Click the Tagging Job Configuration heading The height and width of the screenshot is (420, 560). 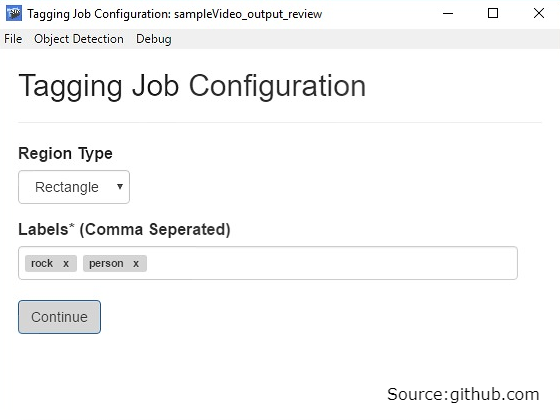coord(192,86)
